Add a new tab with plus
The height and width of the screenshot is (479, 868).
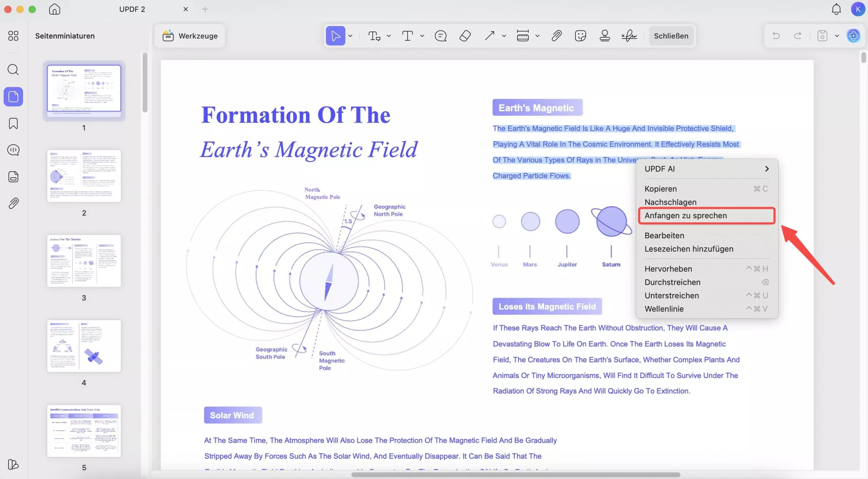pyautogui.click(x=205, y=9)
